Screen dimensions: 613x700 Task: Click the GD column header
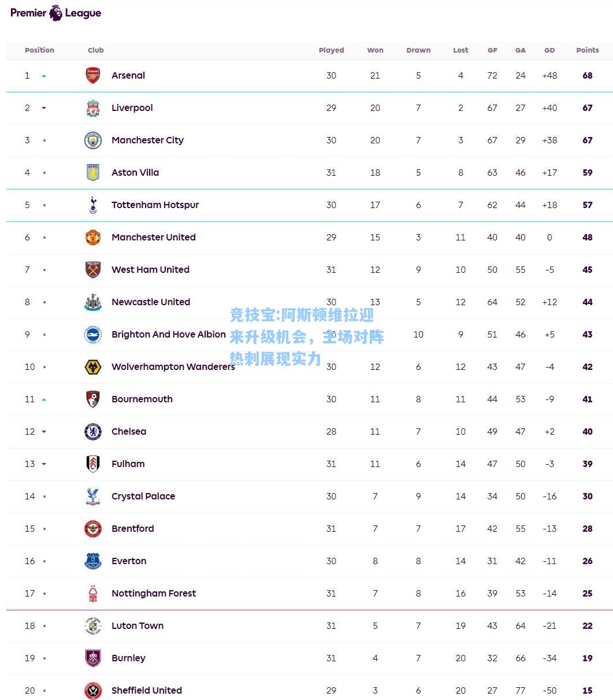click(549, 50)
